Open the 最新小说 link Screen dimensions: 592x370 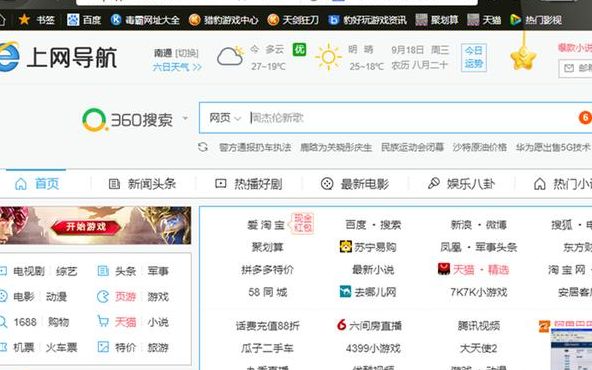pyautogui.click(x=373, y=270)
